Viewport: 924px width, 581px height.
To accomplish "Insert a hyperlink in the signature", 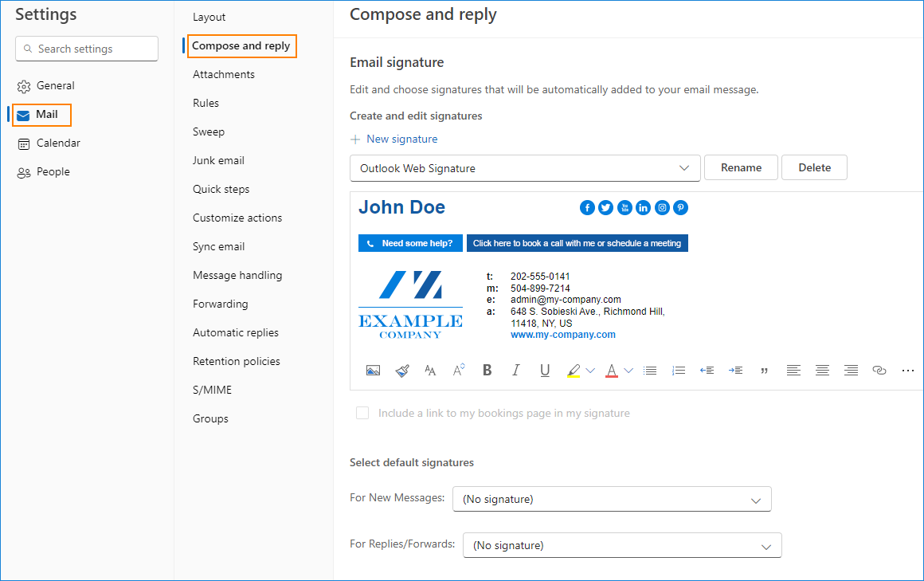I will click(879, 370).
